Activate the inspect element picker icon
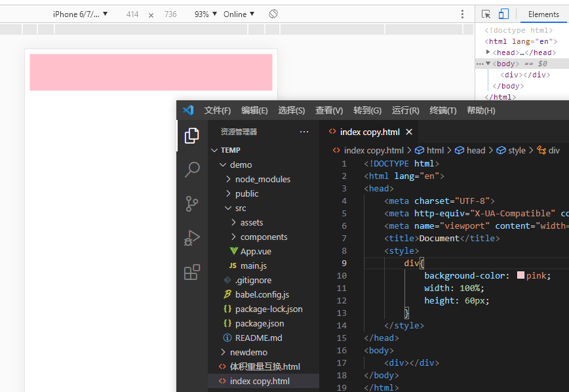This screenshot has width=569, height=392. [x=486, y=14]
